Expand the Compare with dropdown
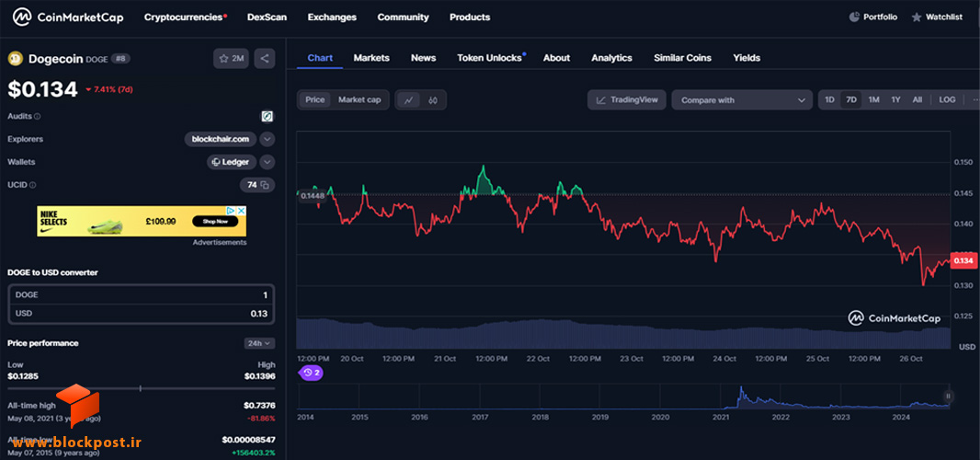Screen dimensions: 980x460 742,100
